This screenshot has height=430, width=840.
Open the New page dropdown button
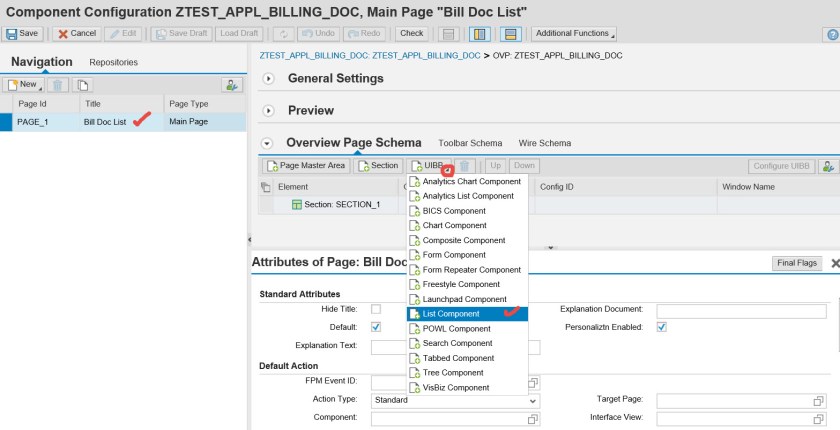pos(24,85)
